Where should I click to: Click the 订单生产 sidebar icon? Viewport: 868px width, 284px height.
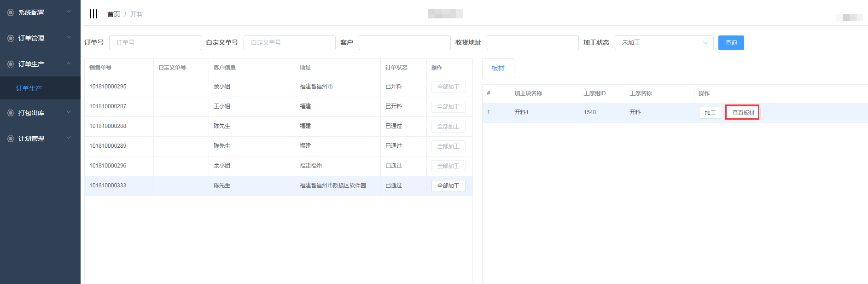click(11, 64)
